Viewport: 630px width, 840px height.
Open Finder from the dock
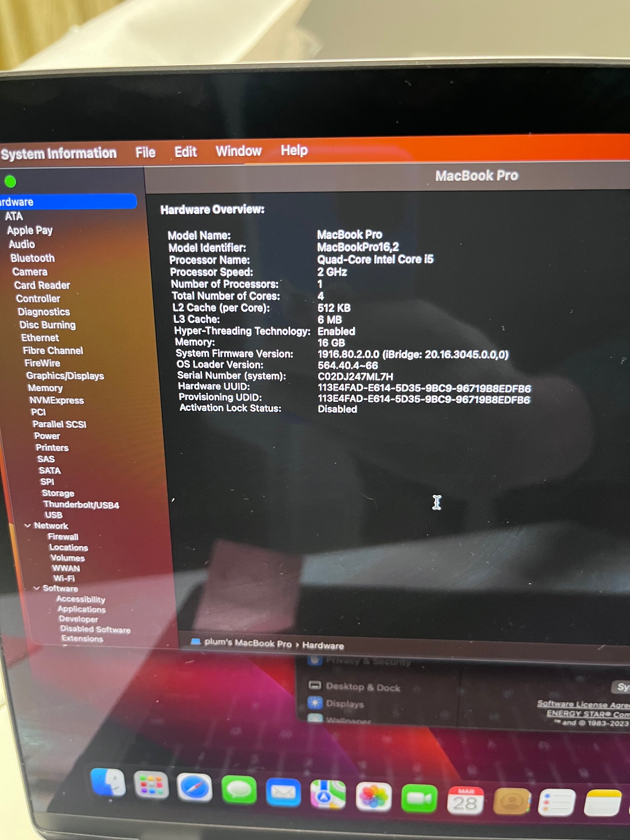click(108, 782)
